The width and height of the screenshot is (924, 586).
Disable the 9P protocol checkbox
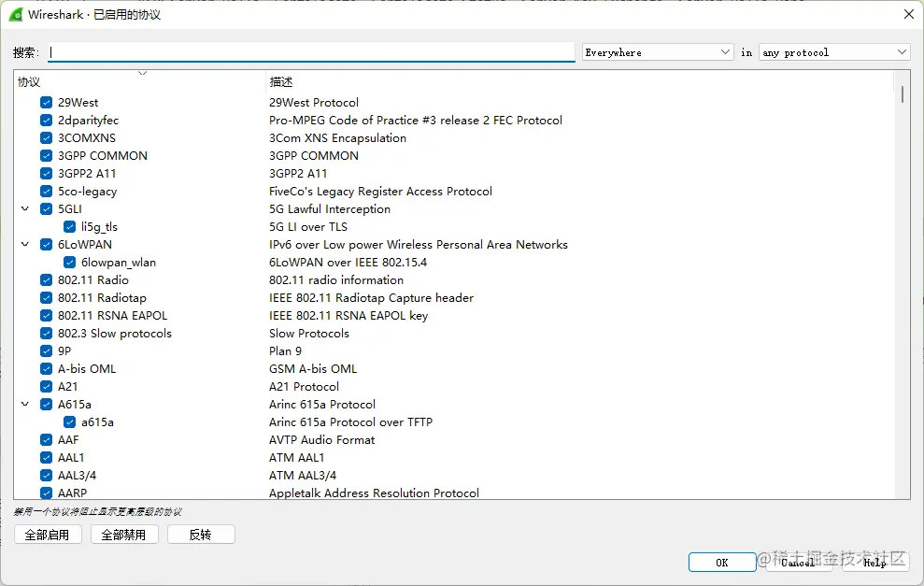pos(47,350)
